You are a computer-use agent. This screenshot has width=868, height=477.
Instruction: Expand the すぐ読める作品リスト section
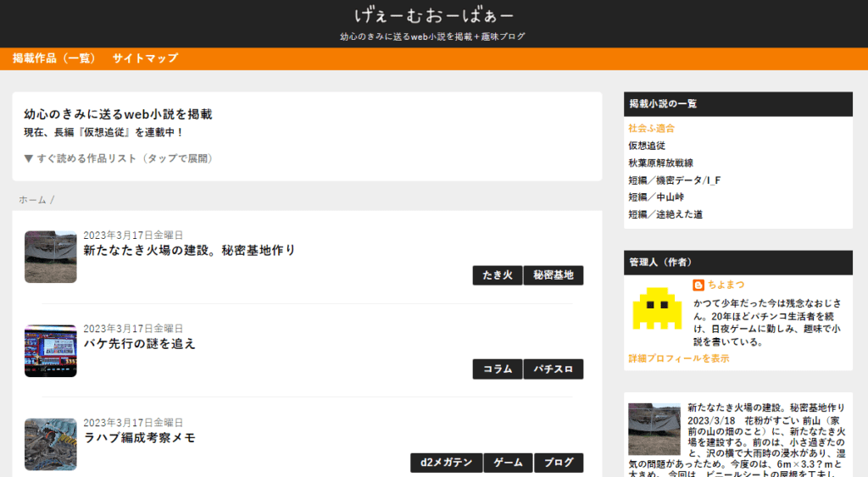click(118, 158)
